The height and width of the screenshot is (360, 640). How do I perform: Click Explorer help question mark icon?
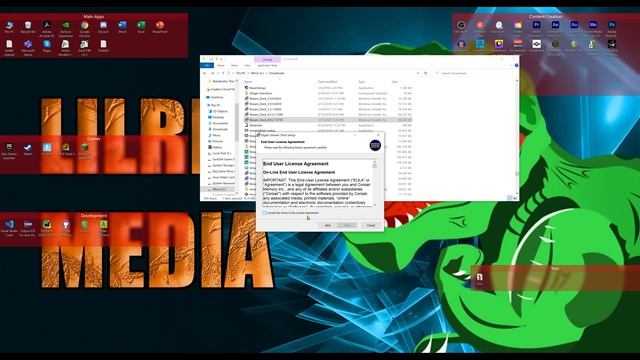516,65
